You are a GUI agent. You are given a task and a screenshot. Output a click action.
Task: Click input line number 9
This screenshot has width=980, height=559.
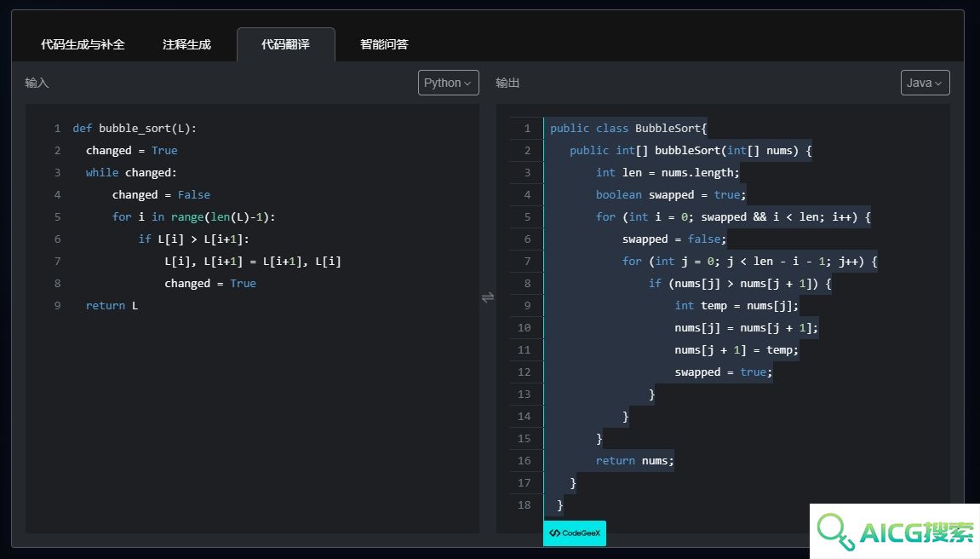tap(58, 306)
